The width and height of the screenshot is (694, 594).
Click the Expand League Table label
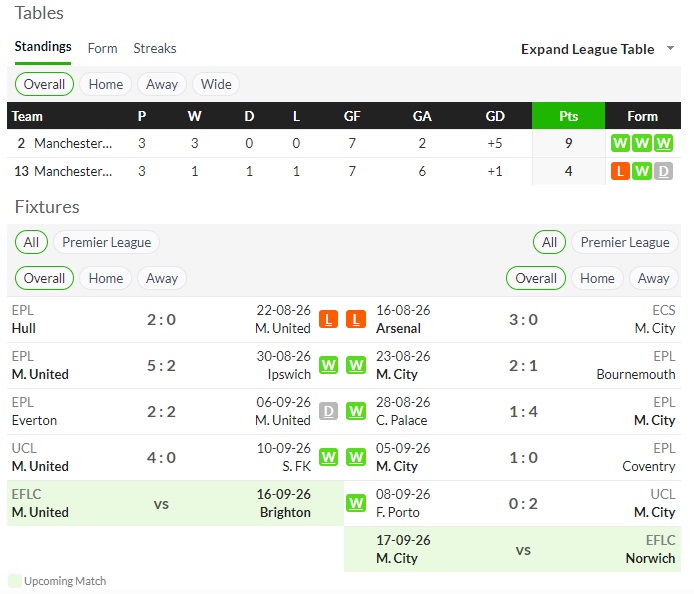click(x=587, y=49)
